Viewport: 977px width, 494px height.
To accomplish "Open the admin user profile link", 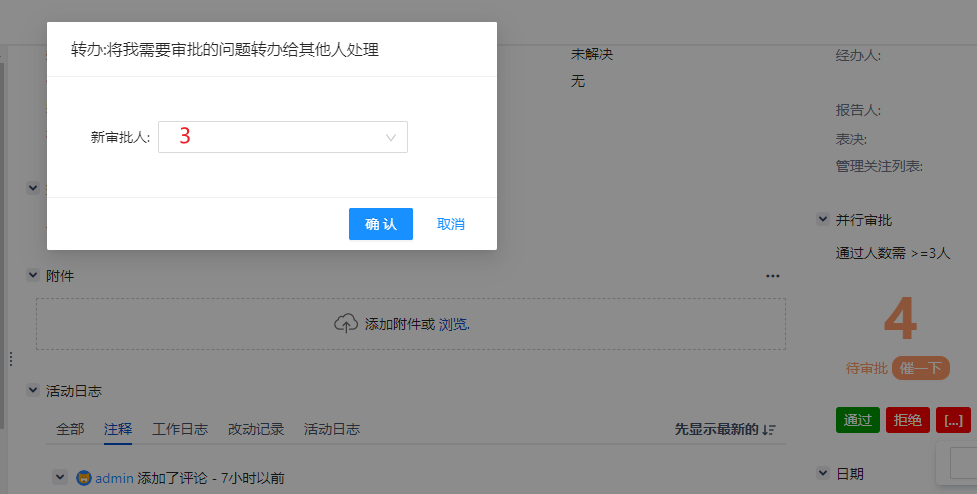I will 114,478.
